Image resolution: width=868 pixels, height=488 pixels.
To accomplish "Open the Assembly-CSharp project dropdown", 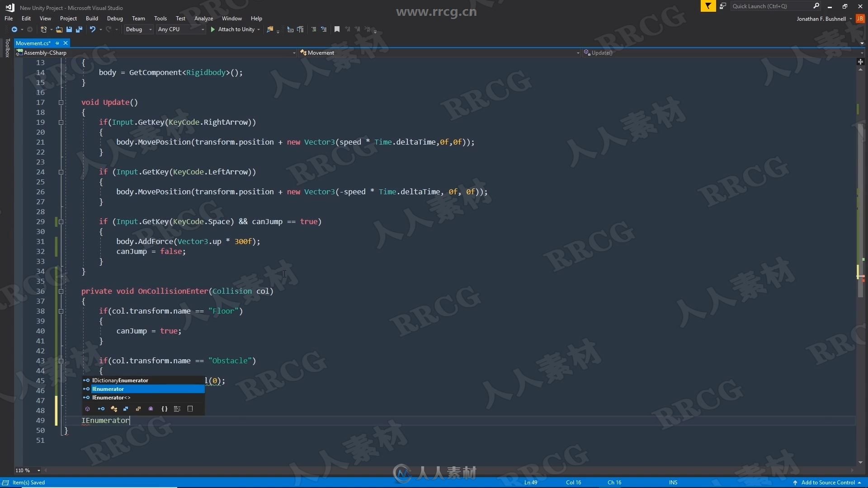I will pos(156,53).
